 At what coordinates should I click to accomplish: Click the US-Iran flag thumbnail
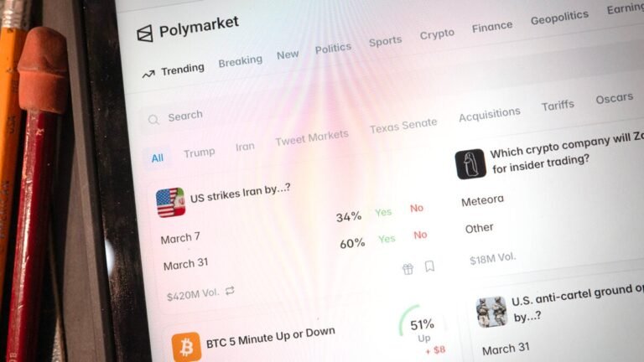pyautogui.click(x=170, y=202)
